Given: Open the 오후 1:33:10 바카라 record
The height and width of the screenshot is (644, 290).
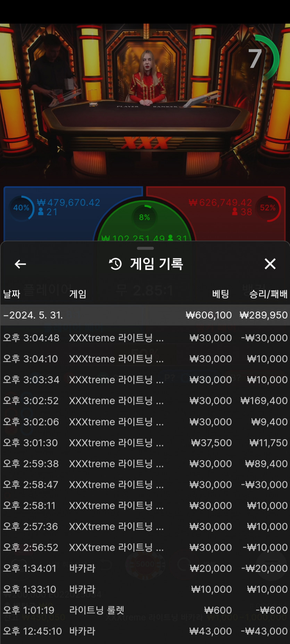Looking at the screenshot, I should [145, 589].
